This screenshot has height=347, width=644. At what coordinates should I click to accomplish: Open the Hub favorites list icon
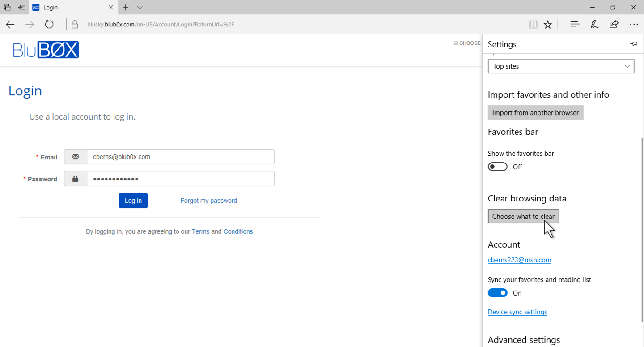[575, 24]
